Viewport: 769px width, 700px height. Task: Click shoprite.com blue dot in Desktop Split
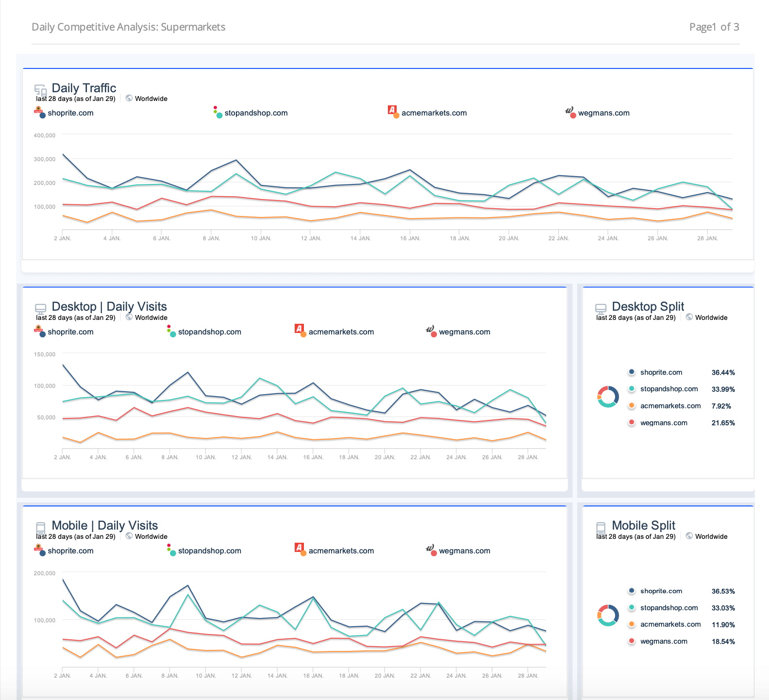pyautogui.click(x=632, y=372)
